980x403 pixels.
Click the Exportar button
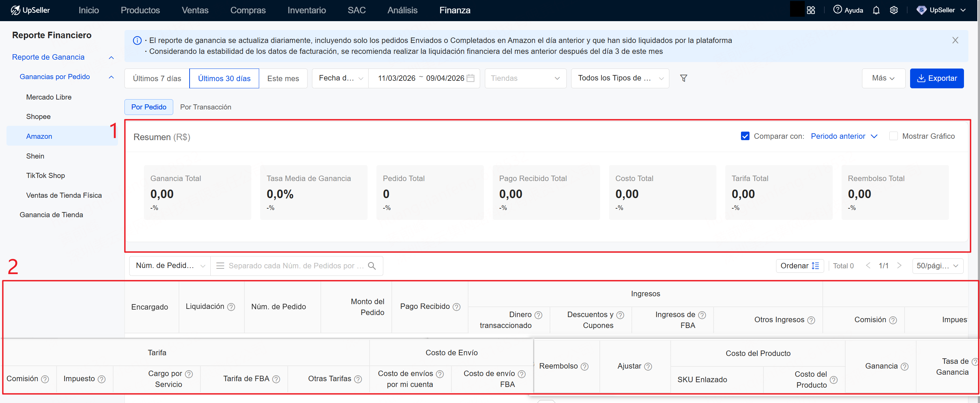936,78
